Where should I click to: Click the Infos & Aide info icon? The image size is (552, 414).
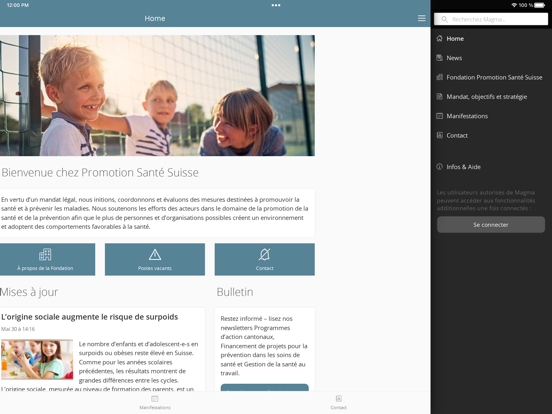(439, 167)
